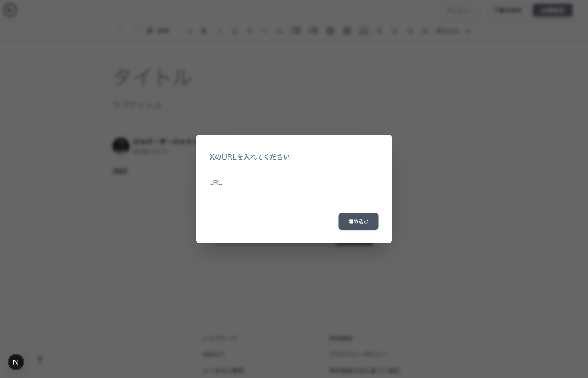Viewport: 588px width, 378px height.
Task: Click the blurred draft save button
Action: (507, 10)
